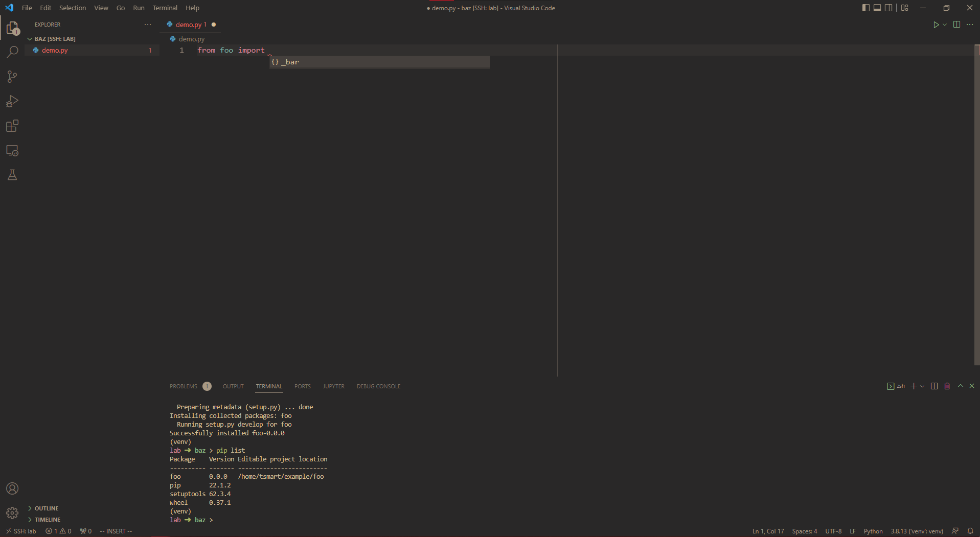Image resolution: width=980 pixels, height=537 pixels.
Task: Open Source Control from the activity bar
Action: click(x=12, y=76)
